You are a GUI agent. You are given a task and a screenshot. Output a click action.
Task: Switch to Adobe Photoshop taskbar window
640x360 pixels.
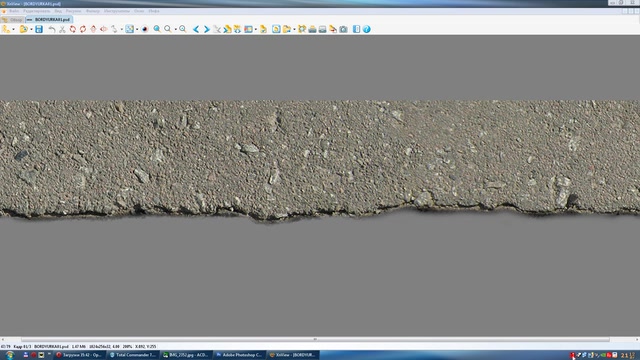(239, 355)
